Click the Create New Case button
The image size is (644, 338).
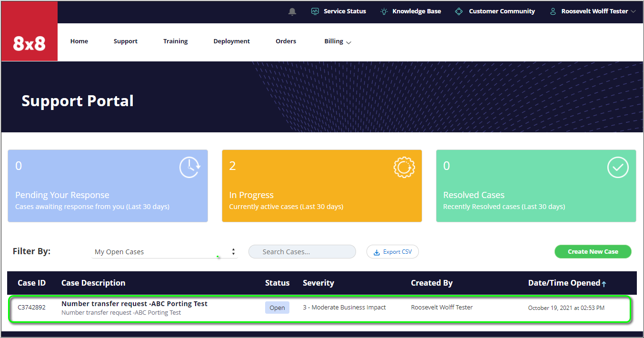(593, 252)
